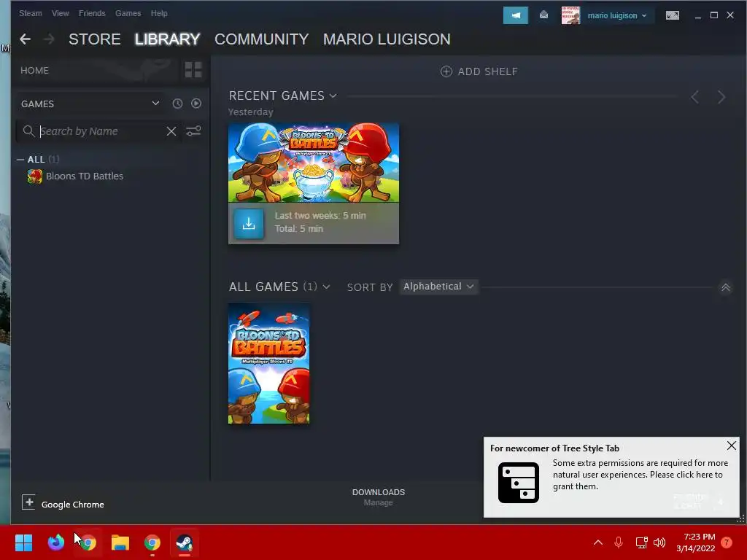Close the Tree Style Tab notification
Viewport: 747px width, 560px height.
731,446
